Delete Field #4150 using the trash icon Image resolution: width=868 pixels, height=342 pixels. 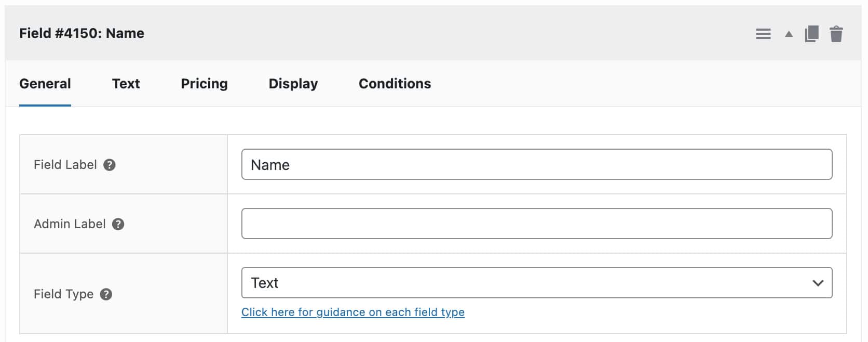click(837, 33)
